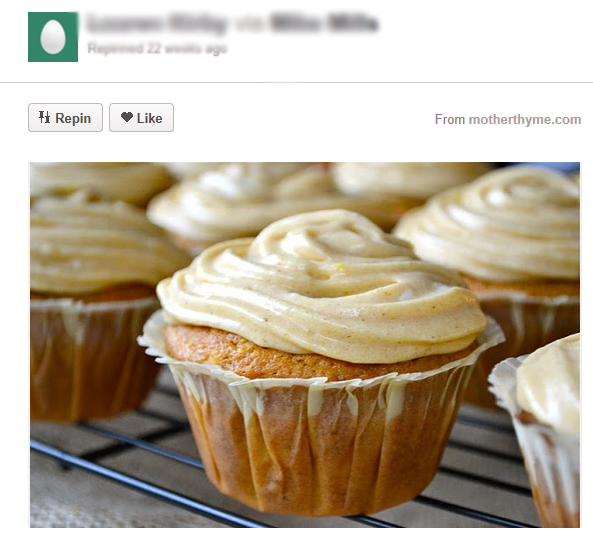Viewport: 593px width, 539px height.
Task: Open the frosted cupcake pin image
Action: pyautogui.click(x=305, y=345)
